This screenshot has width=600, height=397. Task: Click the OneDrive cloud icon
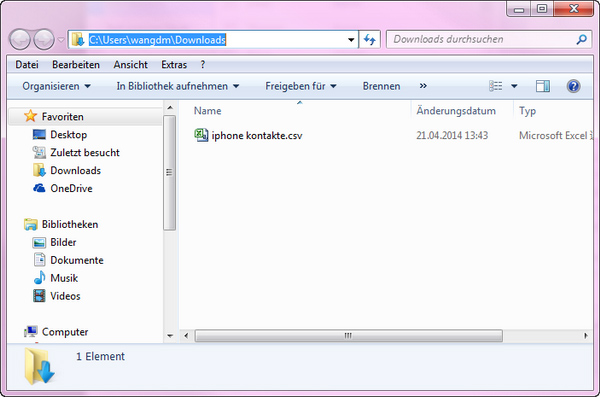pyautogui.click(x=39, y=188)
